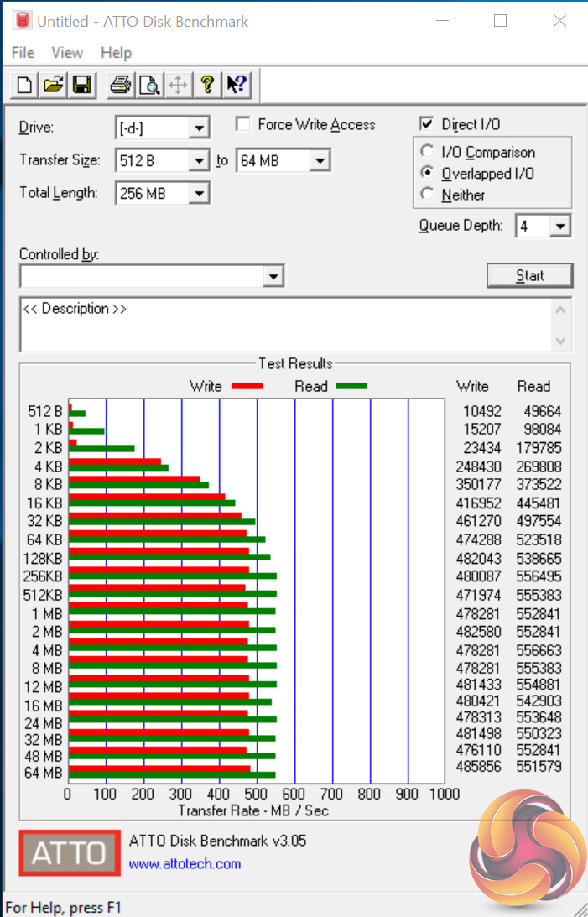This screenshot has width=588, height=917.
Task: Uncheck the Direct I/O checkbox
Action: [x=427, y=124]
